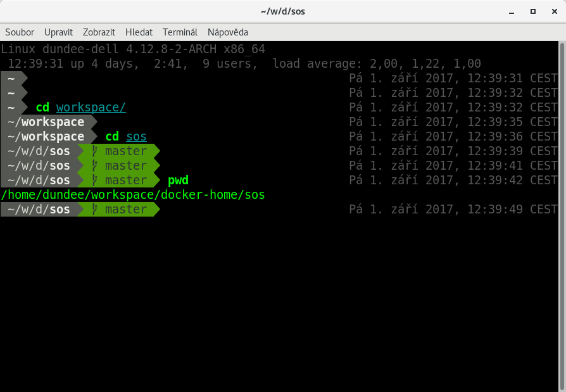Click the window title ~/w/d/sos
The height and width of the screenshot is (392, 566).
283,11
